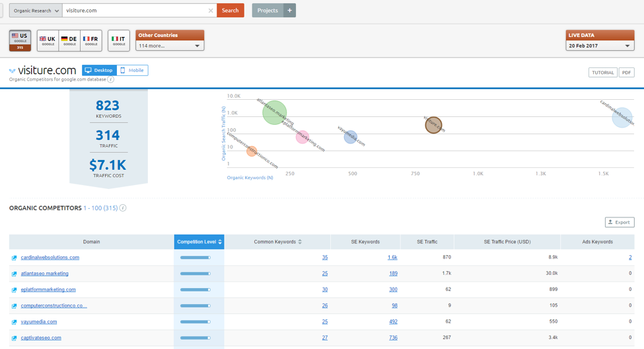The image size is (644, 349).
Task: Open the Live Data date dropdown
Action: (x=600, y=46)
